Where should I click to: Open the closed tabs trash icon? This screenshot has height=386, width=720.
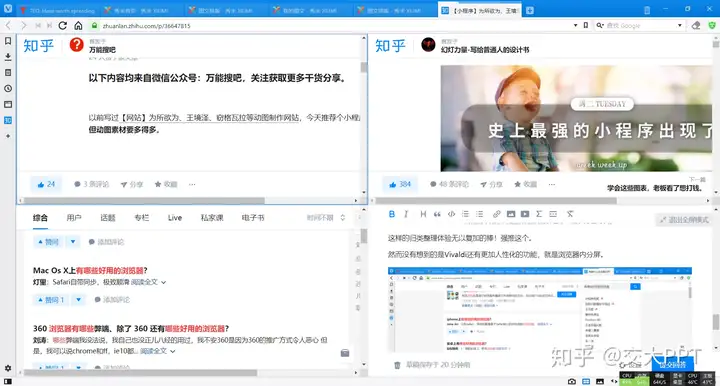[647, 10]
